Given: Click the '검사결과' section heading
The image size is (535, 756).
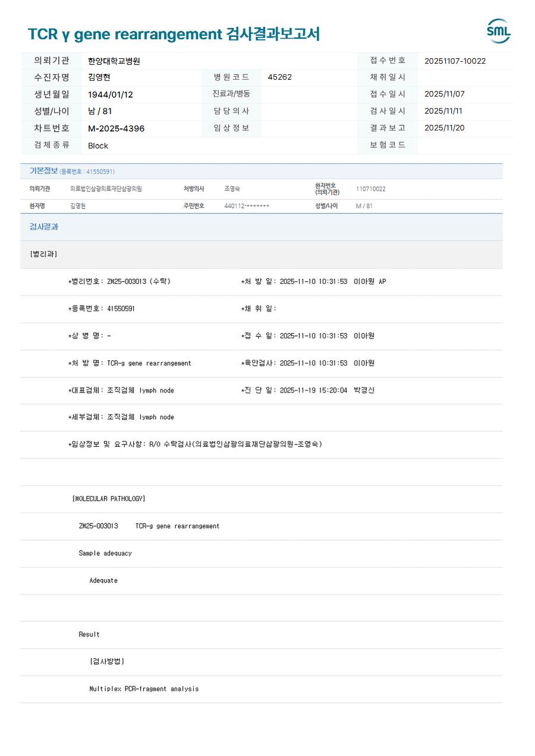Looking at the screenshot, I should click(44, 227).
